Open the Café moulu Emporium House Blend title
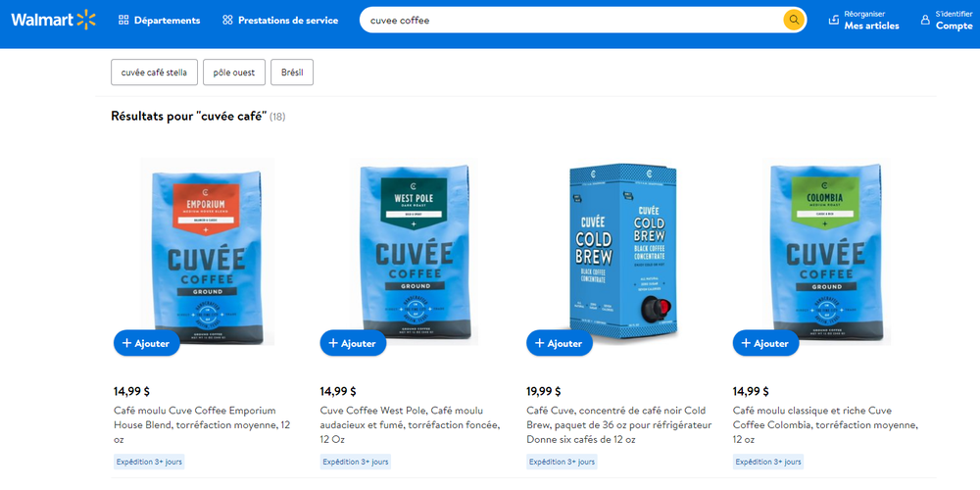 (x=201, y=425)
